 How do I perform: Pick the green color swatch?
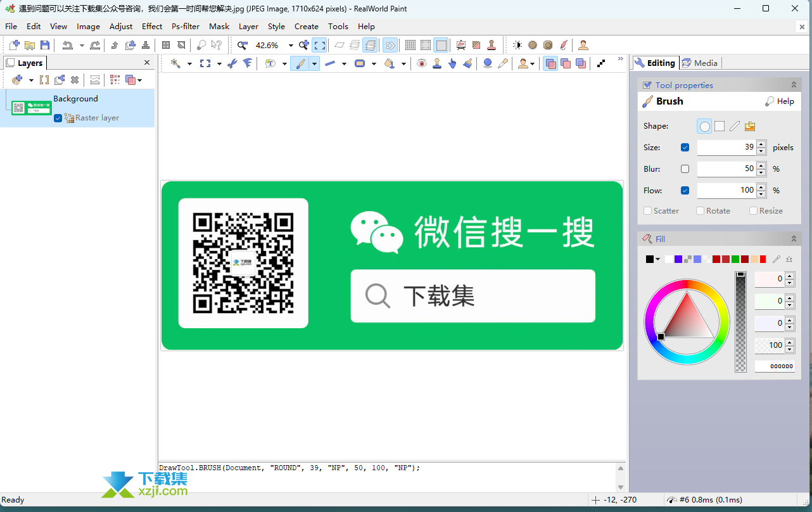(x=735, y=259)
